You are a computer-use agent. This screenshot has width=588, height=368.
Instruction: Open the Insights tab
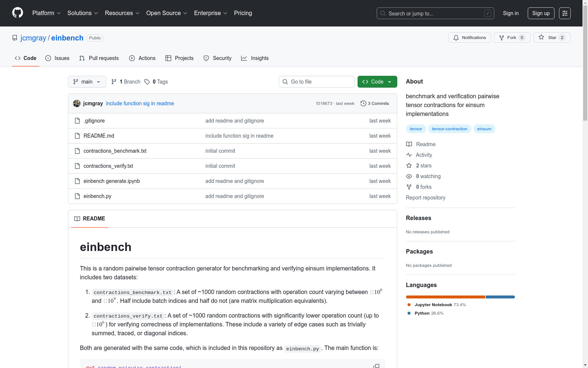click(x=255, y=58)
